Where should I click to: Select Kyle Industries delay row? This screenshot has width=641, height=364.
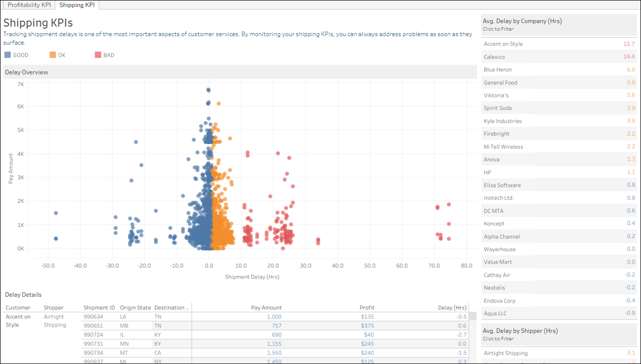click(559, 121)
